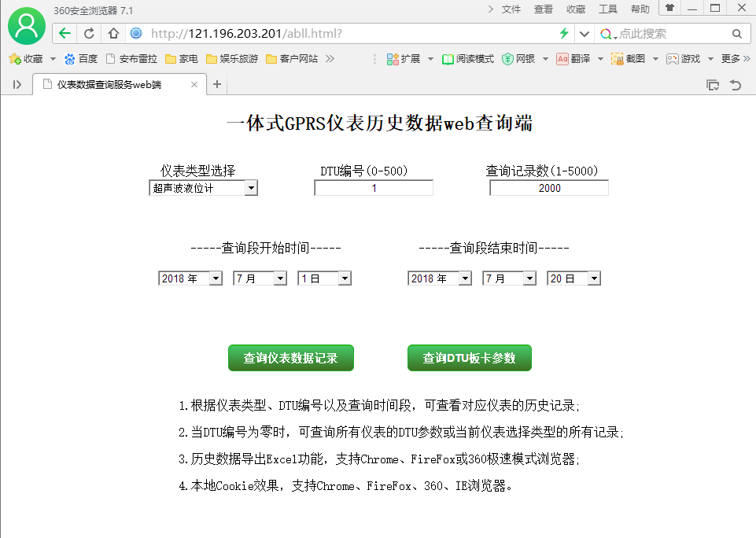This screenshot has height=538, width=756.
Task: Open the start time month dropdown
Action: pos(260,278)
